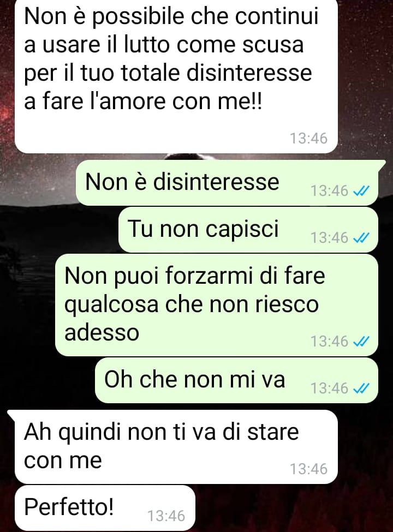Click the double check marks beside 'Tu non capisci'
The width and height of the screenshot is (393, 532).
[x=361, y=238]
